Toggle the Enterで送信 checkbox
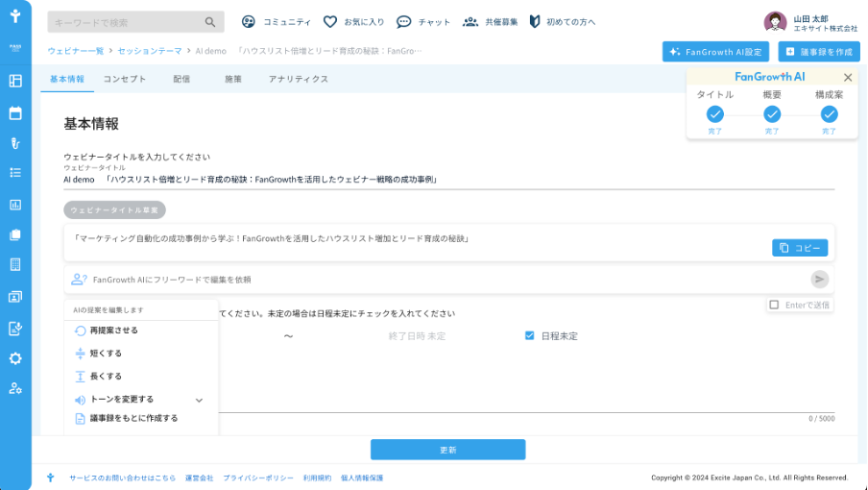The height and width of the screenshot is (490, 868). point(775,306)
